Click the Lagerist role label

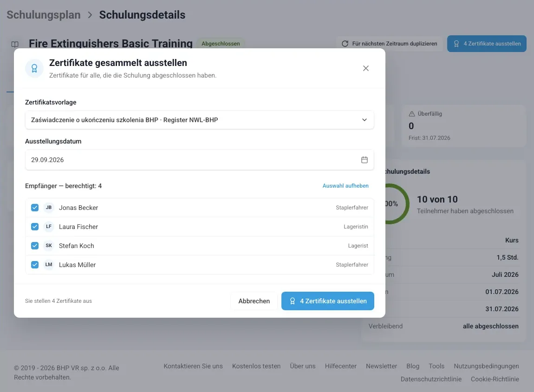(358, 246)
